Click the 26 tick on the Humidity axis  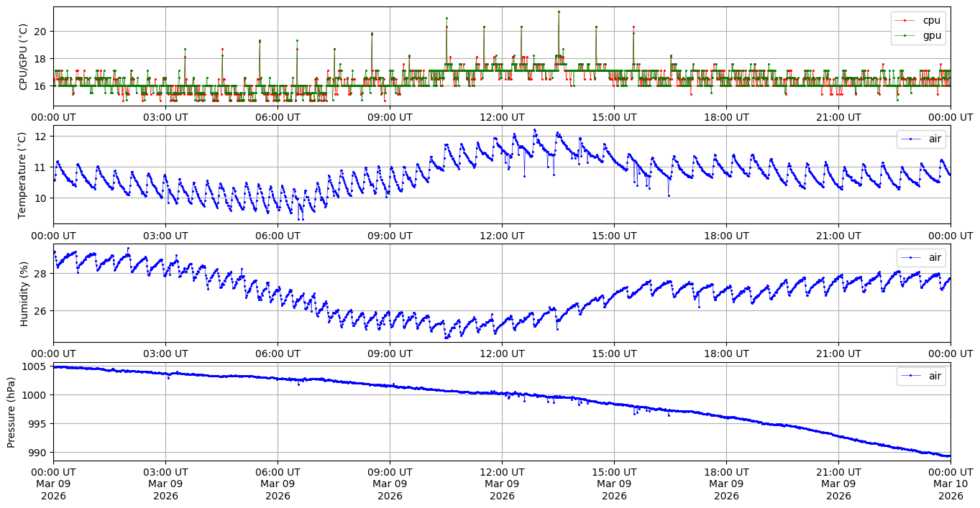[x=40, y=311]
